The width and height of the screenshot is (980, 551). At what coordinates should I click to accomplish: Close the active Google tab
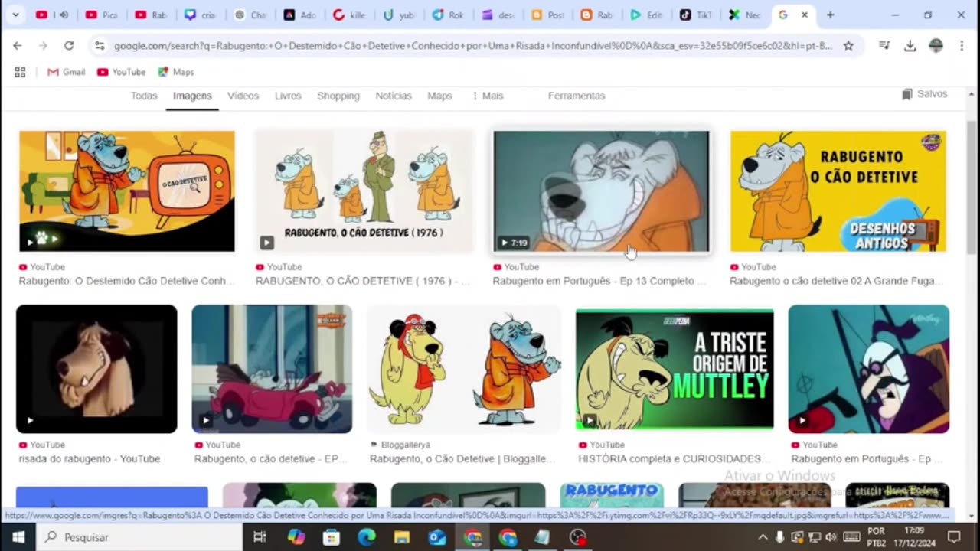(804, 15)
